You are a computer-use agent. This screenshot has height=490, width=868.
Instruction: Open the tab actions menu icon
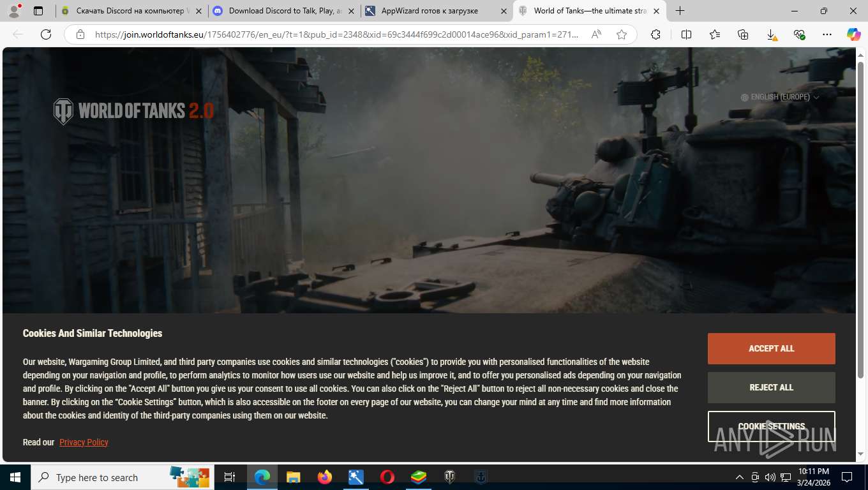point(38,11)
